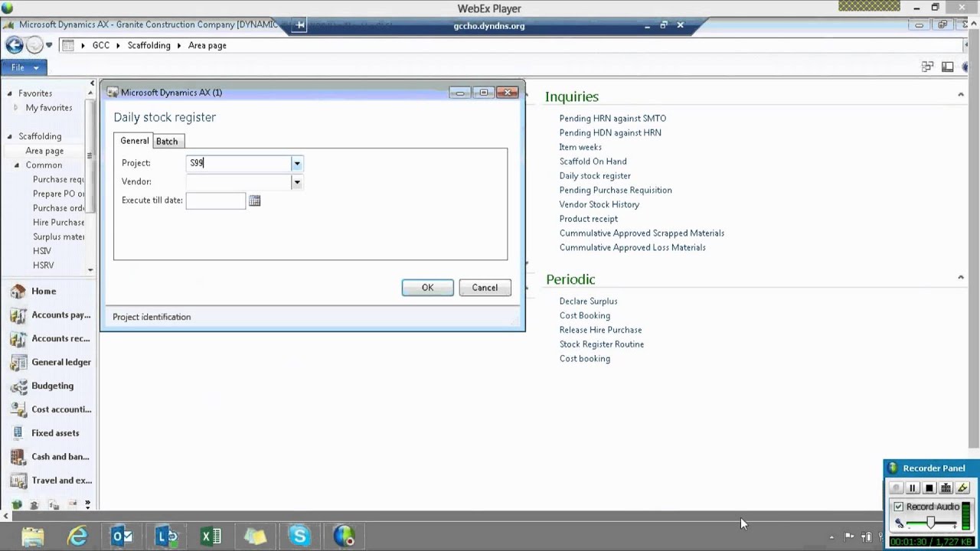
Task: Show more module buttons chevron
Action: coord(87,504)
